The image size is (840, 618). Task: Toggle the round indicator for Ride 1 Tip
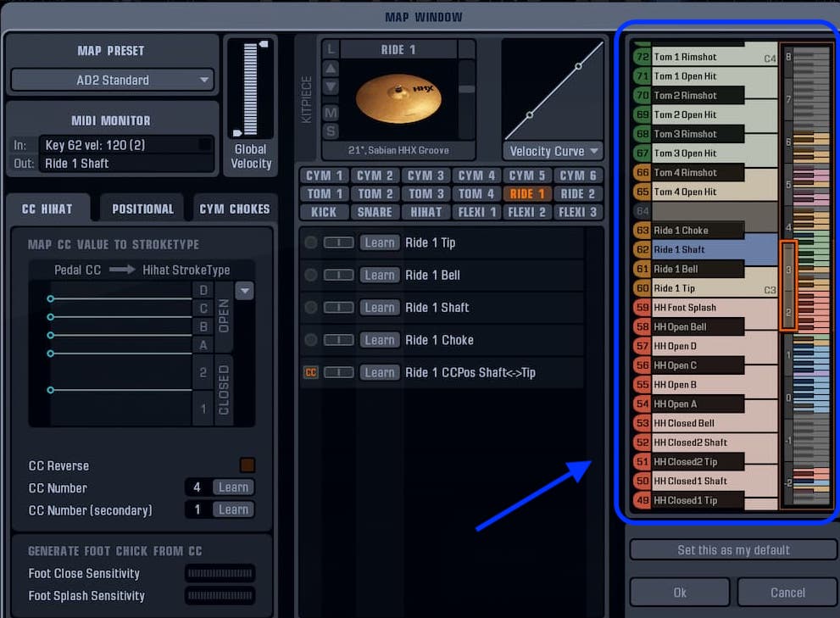pyautogui.click(x=311, y=242)
